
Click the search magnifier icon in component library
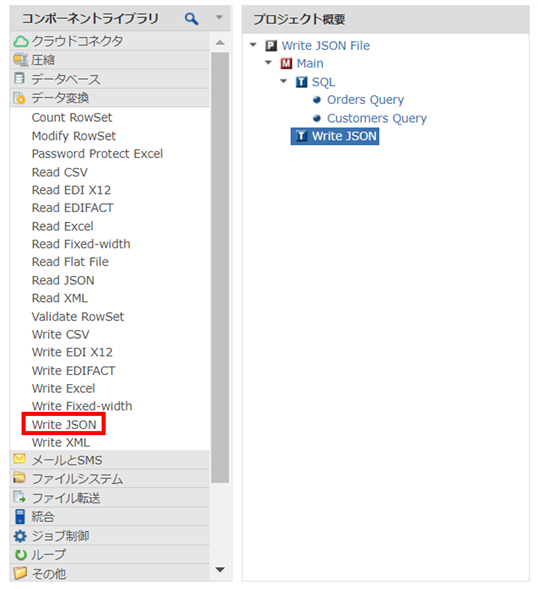(x=191, y=18)
